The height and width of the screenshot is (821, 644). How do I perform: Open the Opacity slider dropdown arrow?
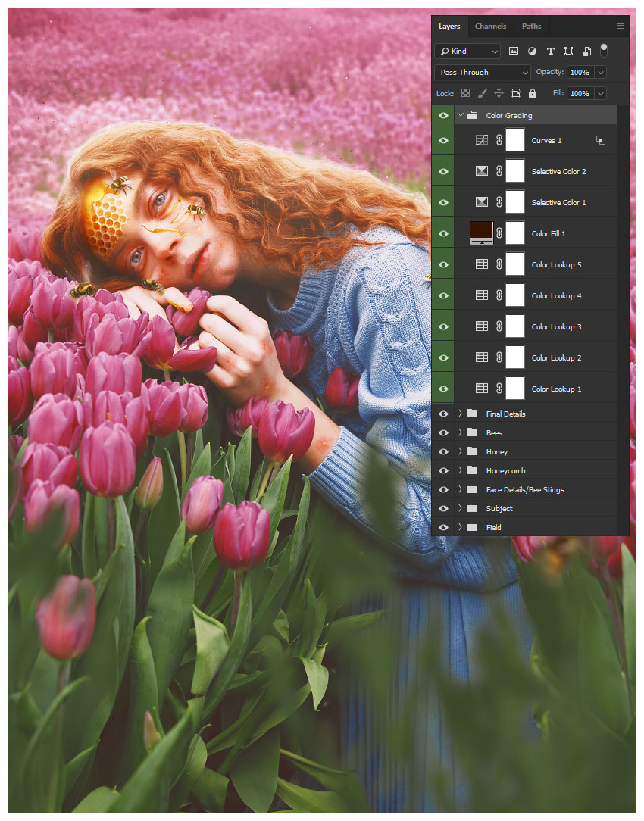click(601, 72)
